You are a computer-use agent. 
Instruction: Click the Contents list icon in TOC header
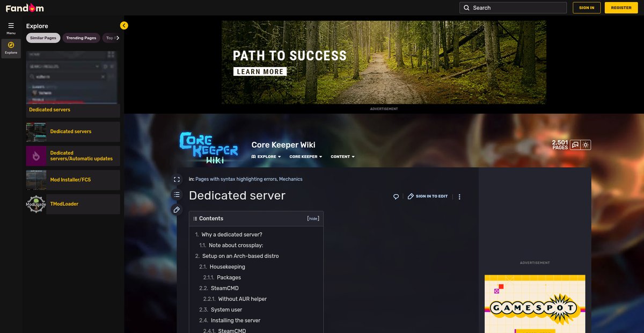coord(195,219)
